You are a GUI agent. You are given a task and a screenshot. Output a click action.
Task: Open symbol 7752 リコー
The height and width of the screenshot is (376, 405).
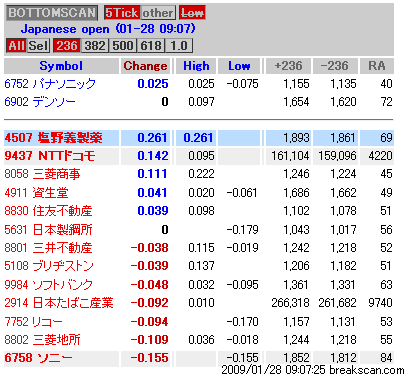point(33,322)
